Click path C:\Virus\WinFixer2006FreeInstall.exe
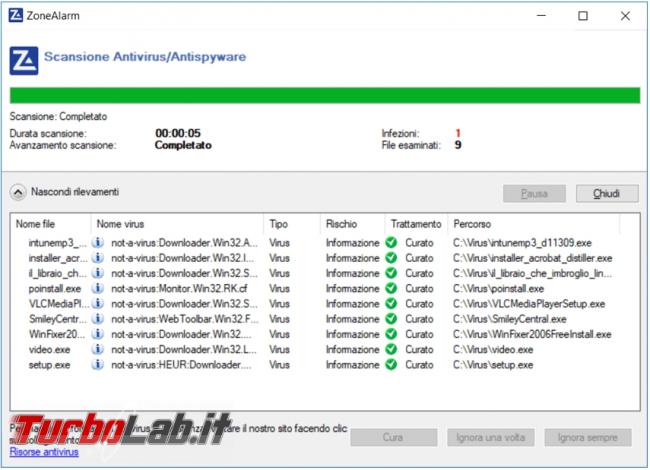The image size is (650, 470). pos(532,334)
